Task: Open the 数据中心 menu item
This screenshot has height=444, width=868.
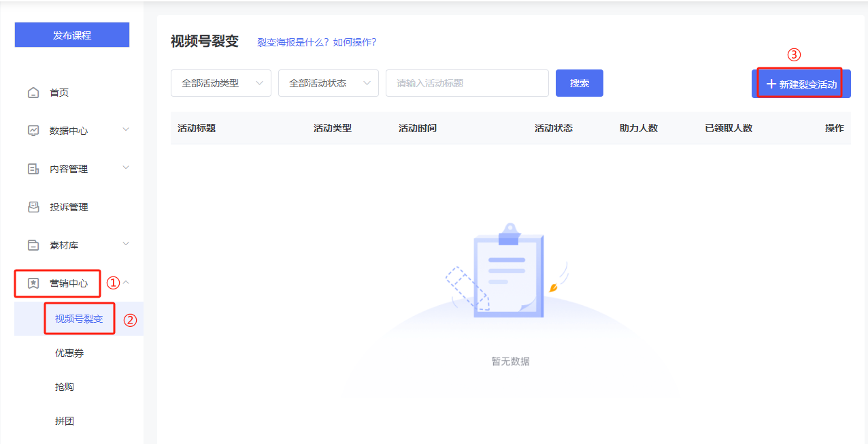Action: click(69, 131)
